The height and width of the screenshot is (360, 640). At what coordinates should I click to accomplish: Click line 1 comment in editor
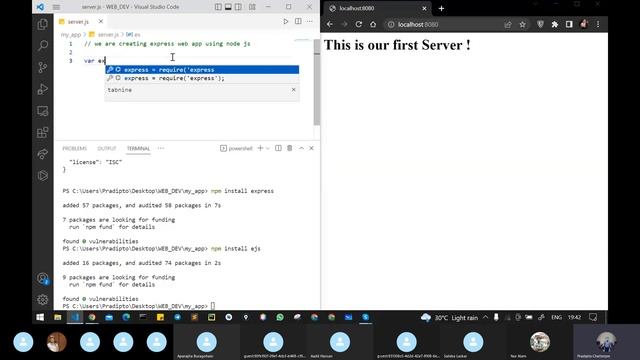click(x=167, y=44)
